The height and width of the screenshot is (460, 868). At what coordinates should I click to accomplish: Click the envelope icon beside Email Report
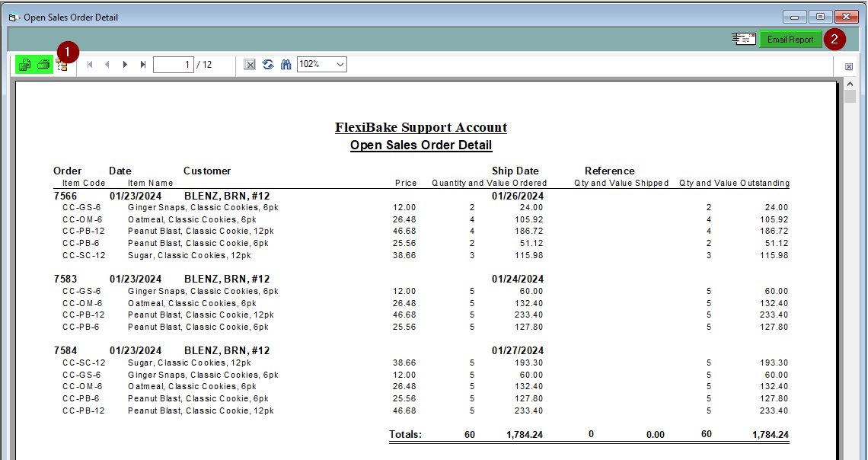[743, 39]
